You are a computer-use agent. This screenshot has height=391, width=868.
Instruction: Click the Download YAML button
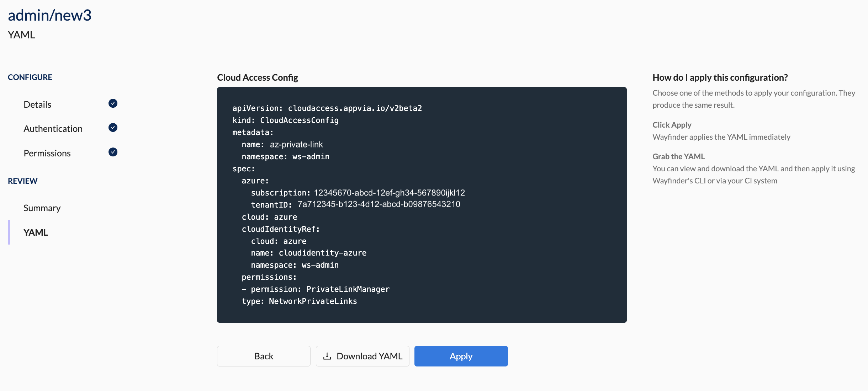[x=362, y=355]
